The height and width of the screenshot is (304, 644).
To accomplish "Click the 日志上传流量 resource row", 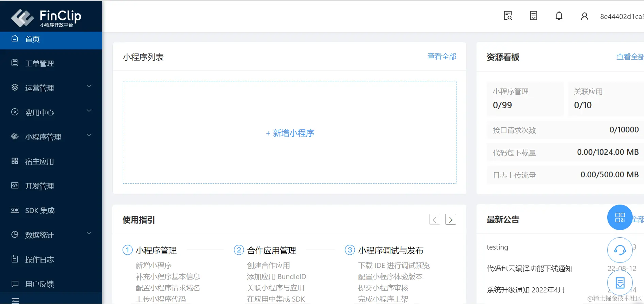I will (x=565, y=175).
